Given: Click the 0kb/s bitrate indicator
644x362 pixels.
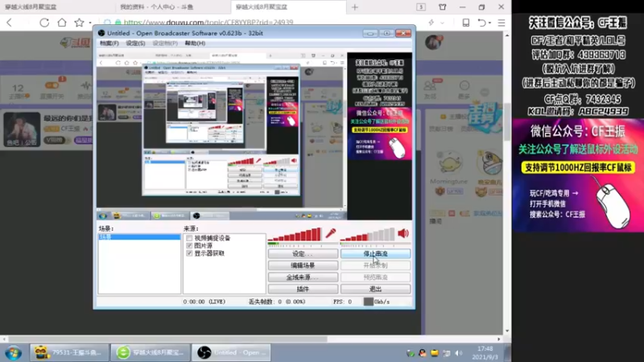Looking at the screenshot, I should pyautogui.click(x=377, y=302).
